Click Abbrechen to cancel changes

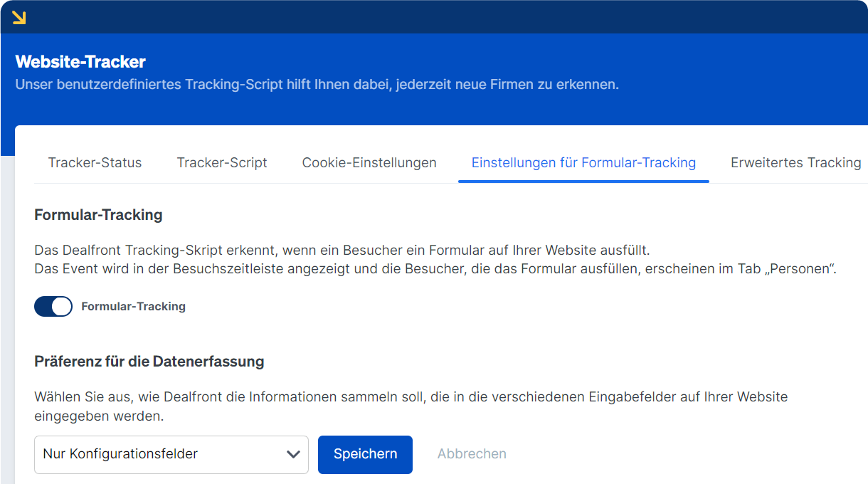tap(472, 454)
